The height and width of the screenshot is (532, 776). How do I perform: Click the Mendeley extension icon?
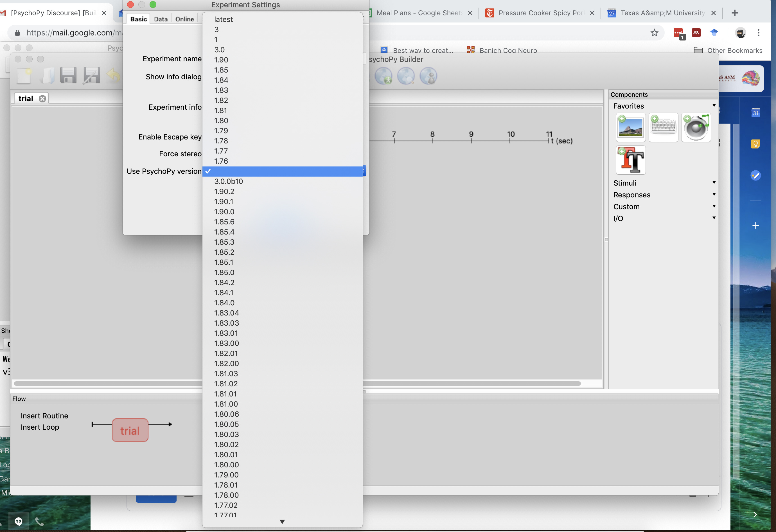pyautogui.click(x=696, y=32)
